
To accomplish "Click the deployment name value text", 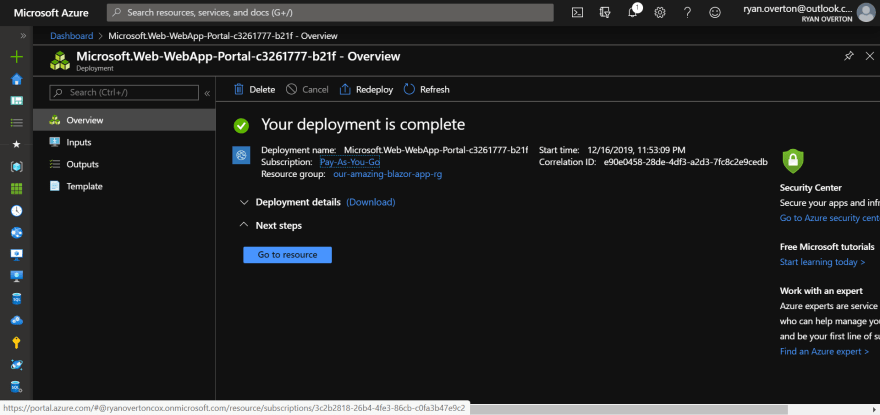I will click(436, 150).
